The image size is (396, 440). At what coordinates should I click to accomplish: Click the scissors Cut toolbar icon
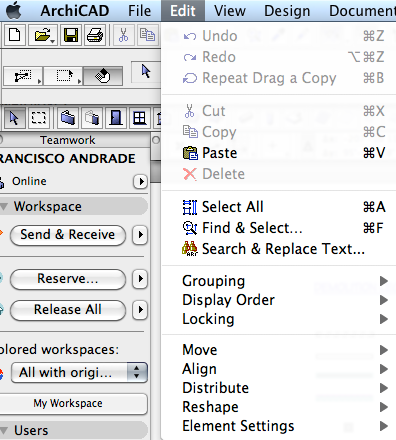click(123, 35)
